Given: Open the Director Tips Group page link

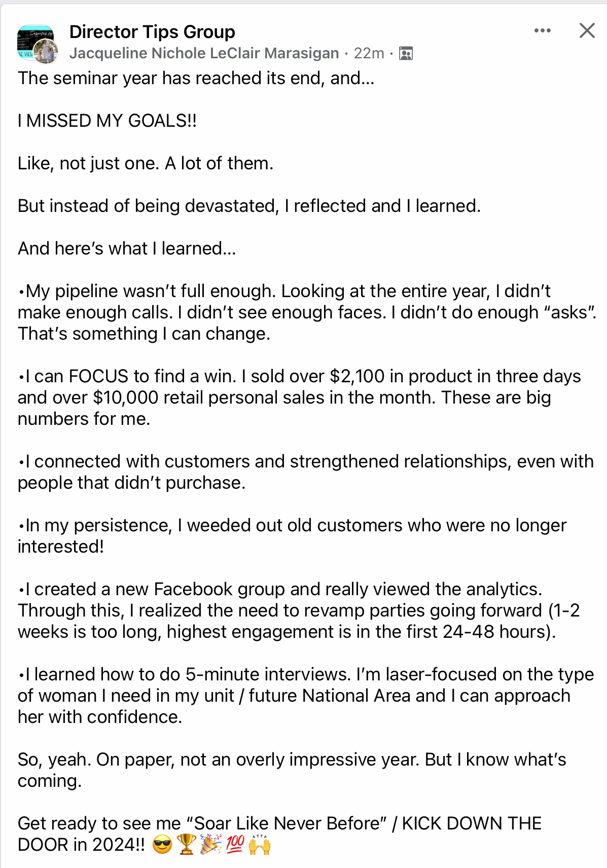Looking at the screenshot, I should tap(152, 31).
